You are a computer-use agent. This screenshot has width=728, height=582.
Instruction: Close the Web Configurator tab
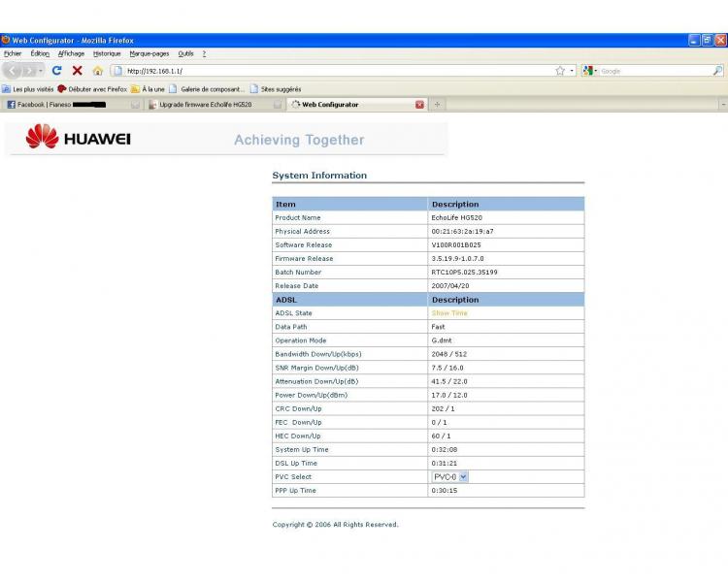coord(419,105)
